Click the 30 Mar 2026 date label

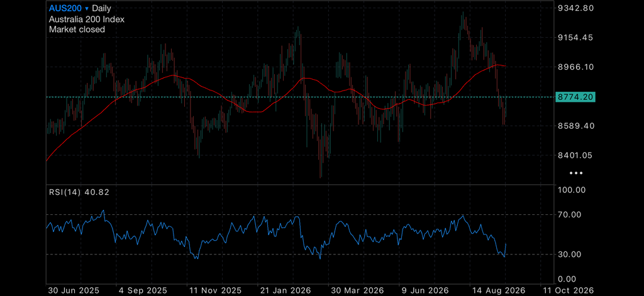pos(358,290)
